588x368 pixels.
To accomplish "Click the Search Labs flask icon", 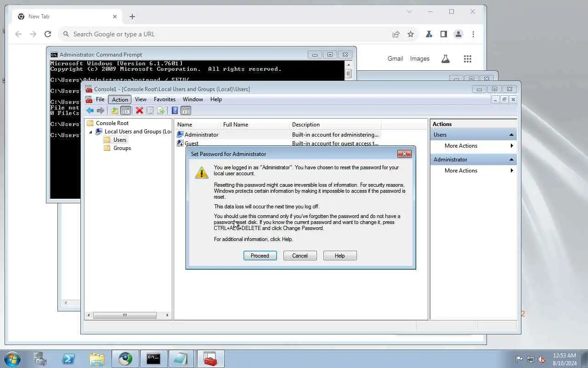I will pyautogui.click(x=445, y=59).
